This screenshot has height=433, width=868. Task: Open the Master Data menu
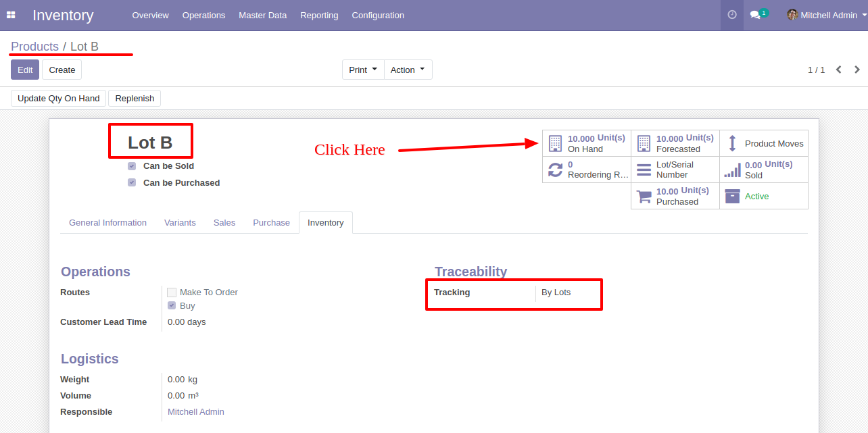(x=263, y=15)
